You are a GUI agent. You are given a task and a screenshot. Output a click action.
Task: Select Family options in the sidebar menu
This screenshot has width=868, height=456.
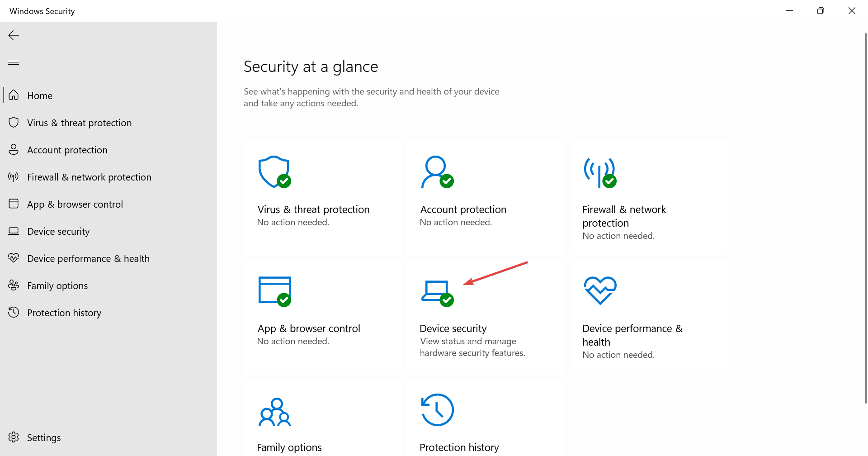point(57,285)
